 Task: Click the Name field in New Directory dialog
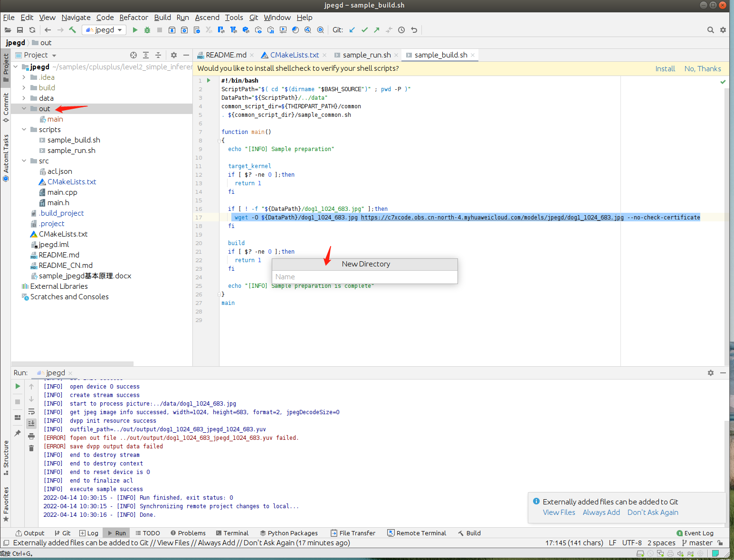click(x=364, y=277)
